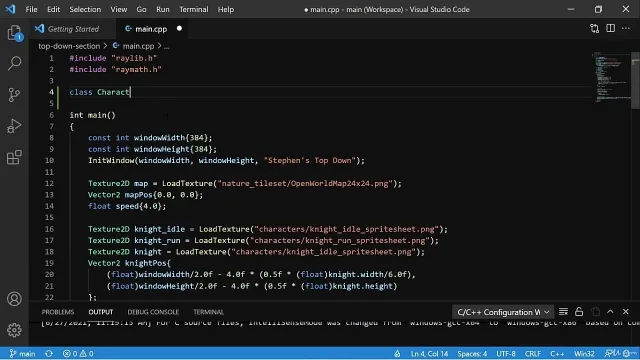640x360 pixels.
Task: Open the Manage gear icon
Action: (14, 330)
